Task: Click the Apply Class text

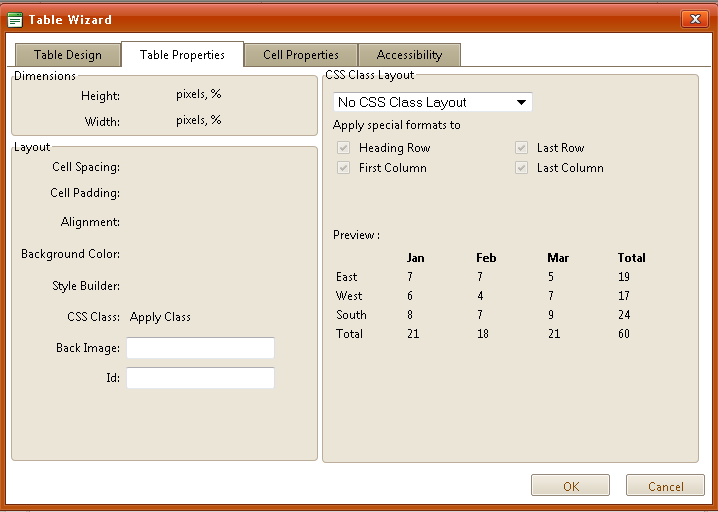Action: click(160, 317)
